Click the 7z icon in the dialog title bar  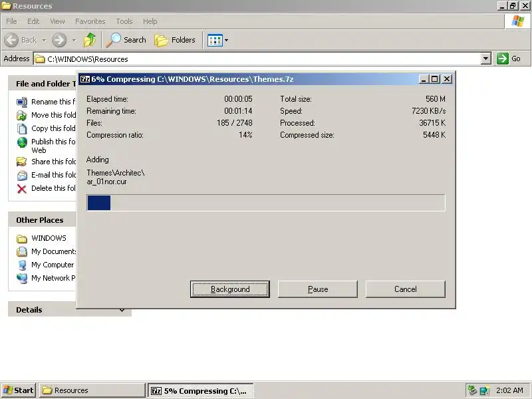click(85, 79)
